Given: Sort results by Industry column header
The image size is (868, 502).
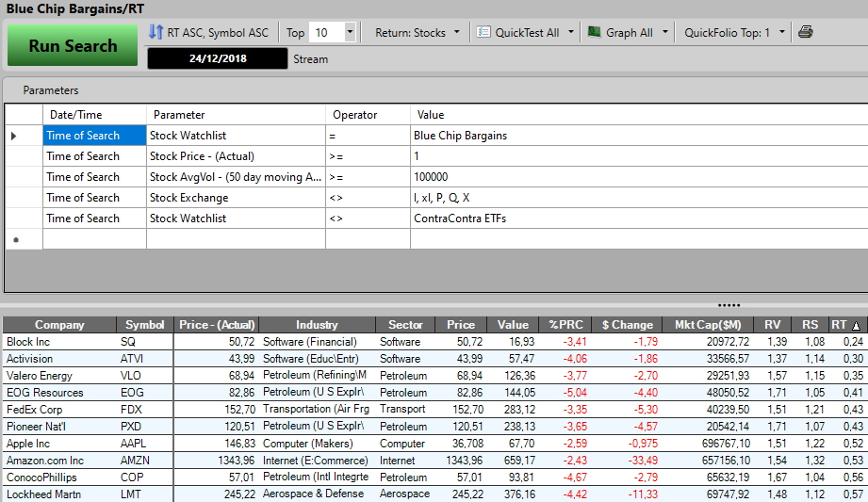Looking at the screenshot, I should pyautogui.click(x=317, y=325).
